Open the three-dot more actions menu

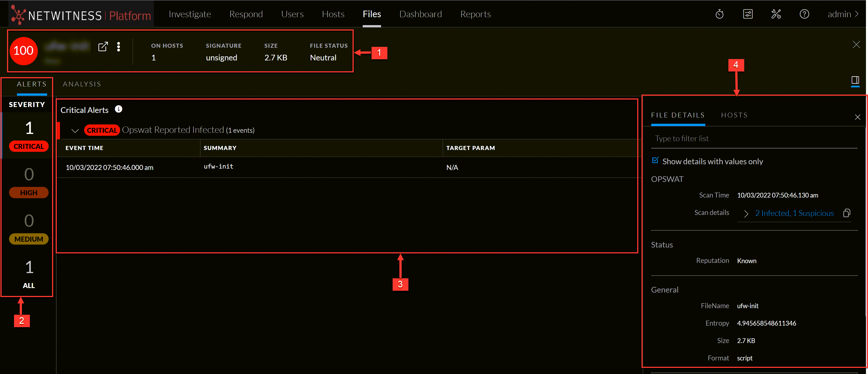coord(119,47)
